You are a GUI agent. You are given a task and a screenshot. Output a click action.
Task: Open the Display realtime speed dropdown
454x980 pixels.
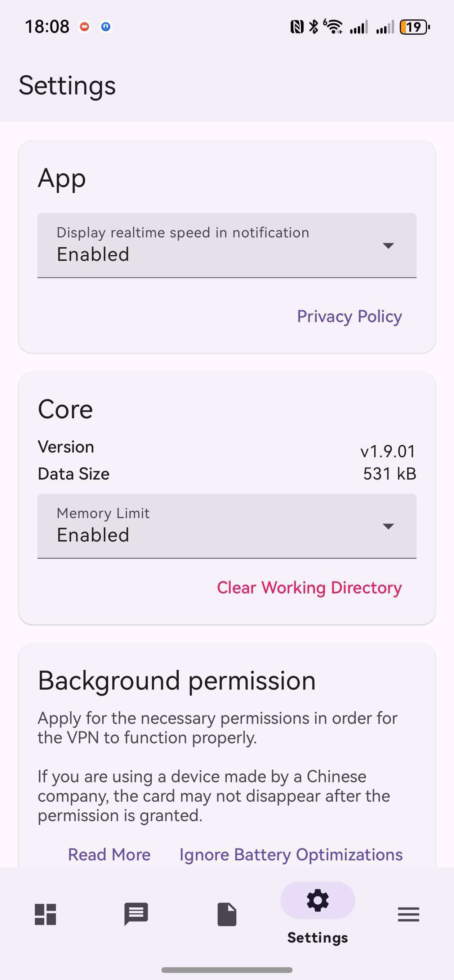227,245
